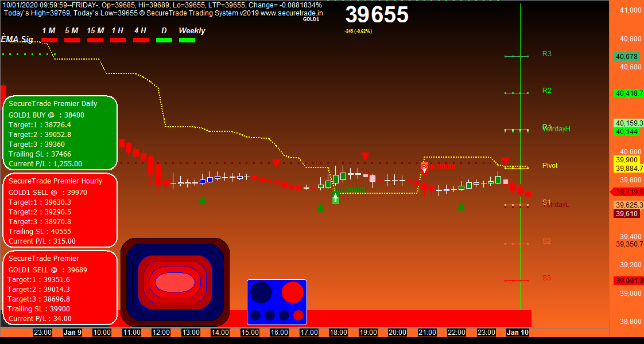Click the 39,091.3 red price tag
This screenshot has height=344, width=644.
629,281
